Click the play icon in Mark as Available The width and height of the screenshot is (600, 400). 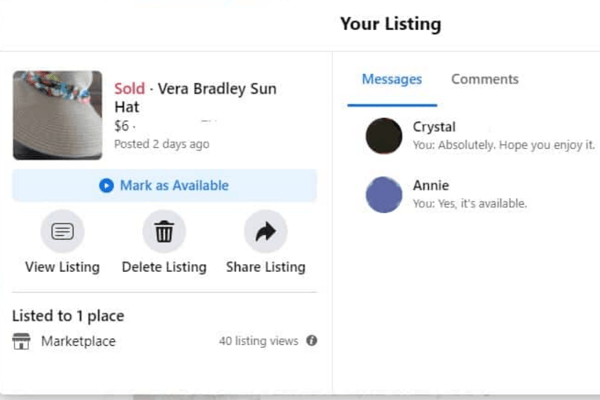click(x=106, y=186)
